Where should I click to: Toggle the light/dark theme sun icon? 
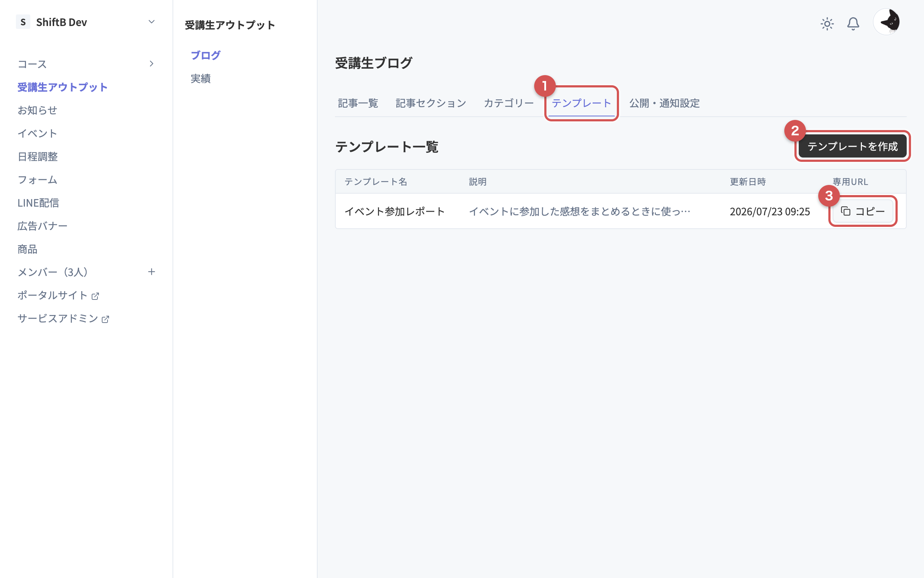tap(827, 24)
